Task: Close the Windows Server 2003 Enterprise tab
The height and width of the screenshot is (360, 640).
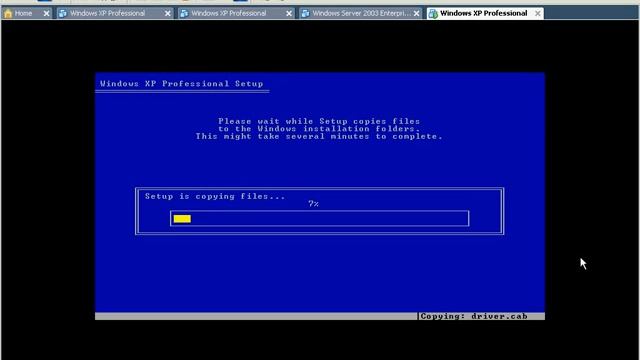Action: click(x=416, y=13)
